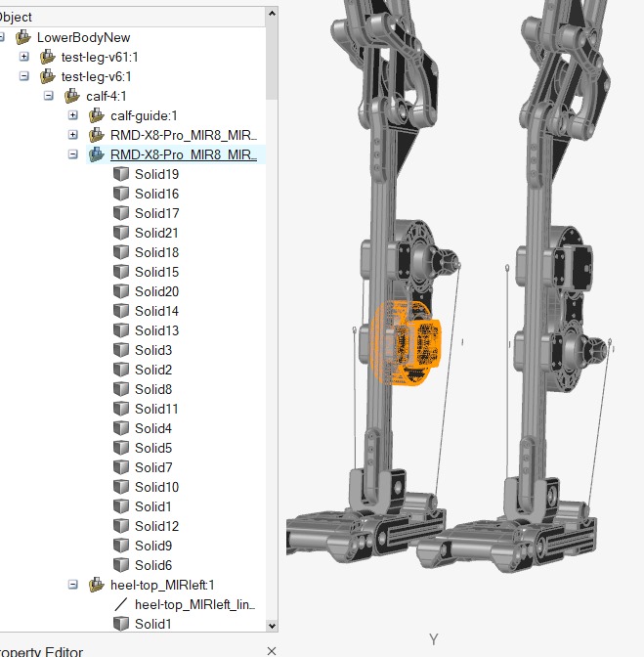This screenshot has width=644, height=657.
Task: Collapse the highlighted RMD-X8-Pro node
Action: (x=73, y=154)
